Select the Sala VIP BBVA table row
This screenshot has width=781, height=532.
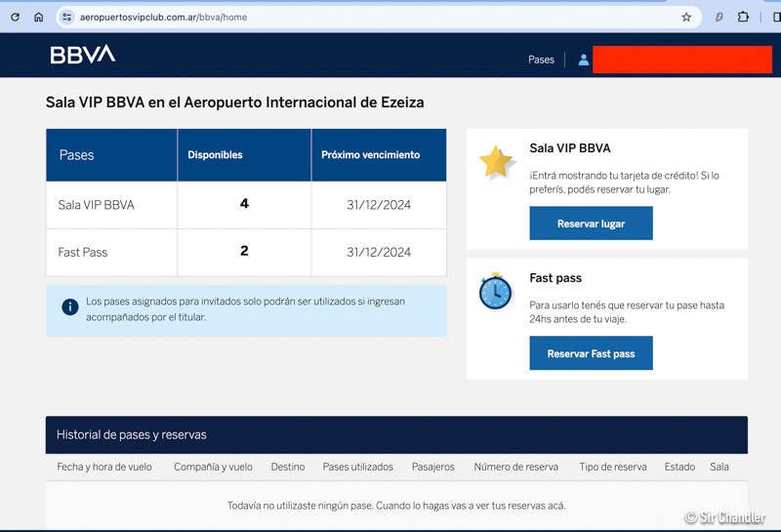coord(245,205)
